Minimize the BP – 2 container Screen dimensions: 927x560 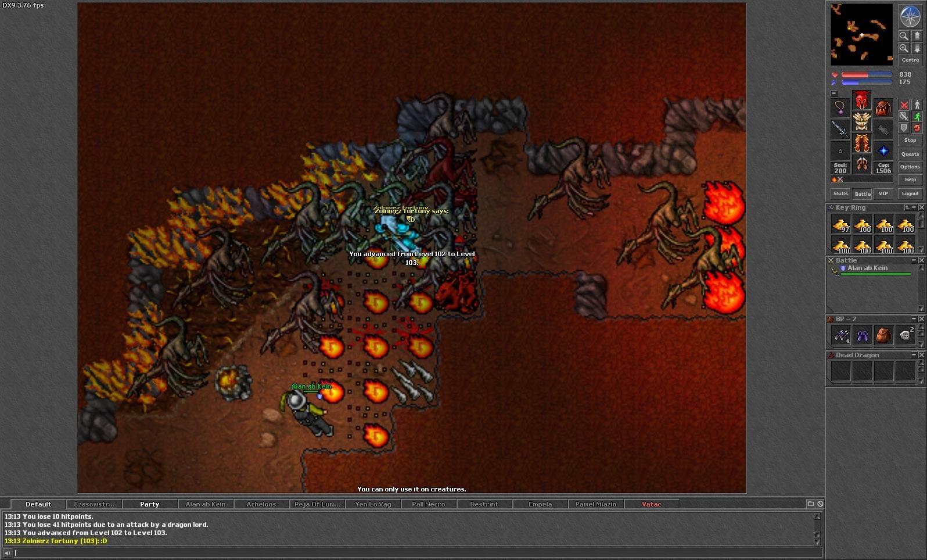pyautogui.click(x=914, y=319)
